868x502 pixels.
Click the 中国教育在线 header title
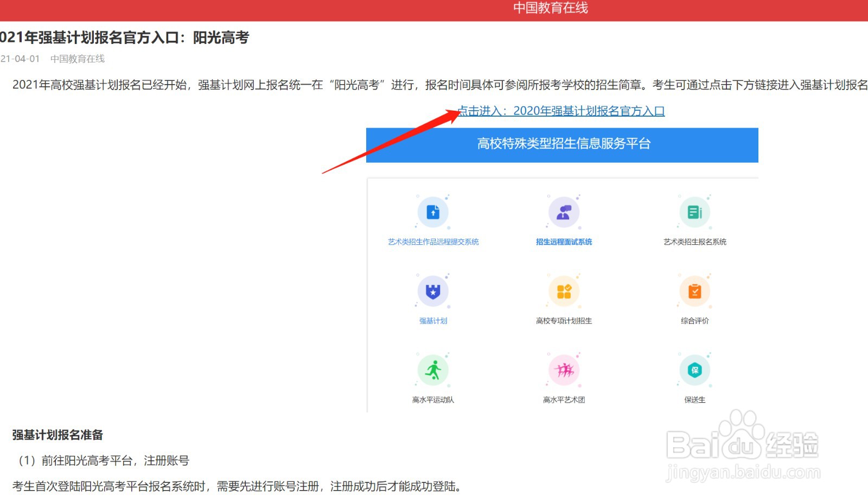point(551,8)
